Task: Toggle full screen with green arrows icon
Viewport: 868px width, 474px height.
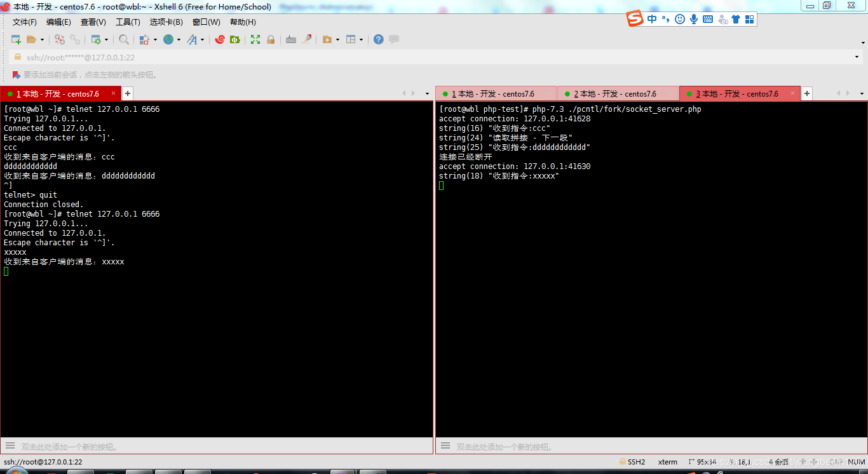Action: 255,39
